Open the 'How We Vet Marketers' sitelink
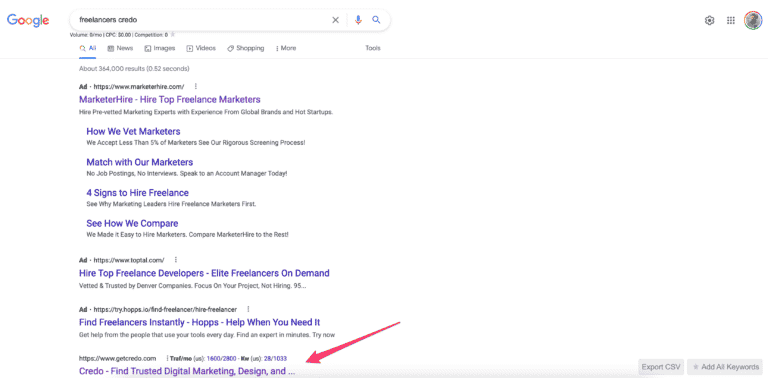 [x=133, y=131]
